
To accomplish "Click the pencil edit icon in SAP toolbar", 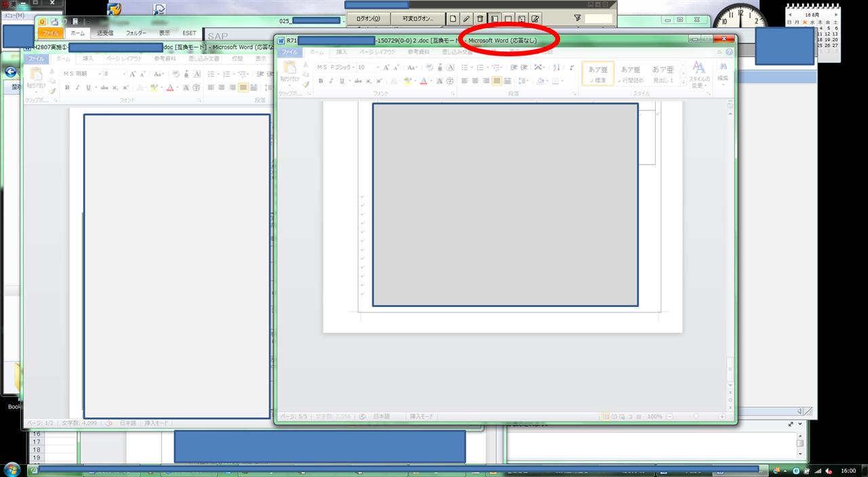I will tap(467, 18).
